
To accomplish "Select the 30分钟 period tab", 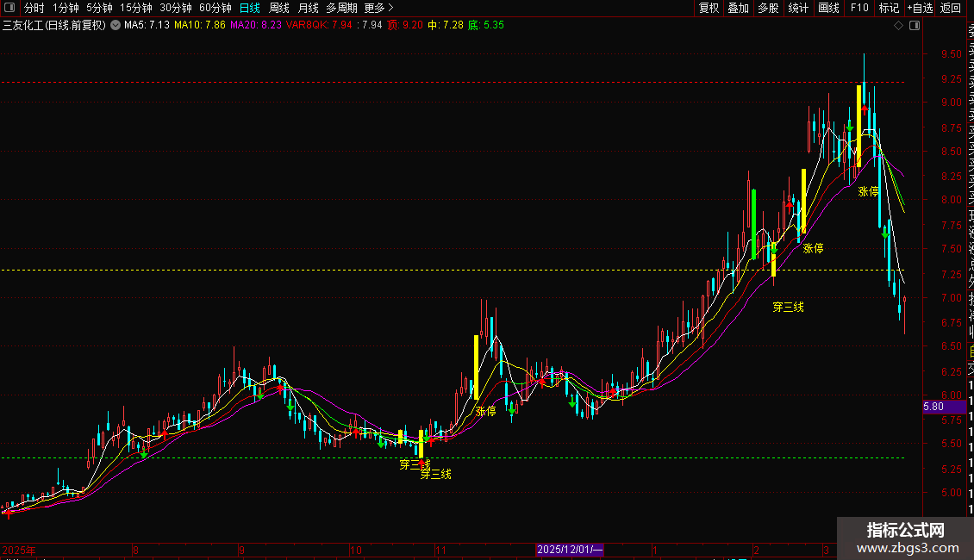I will point(176,8).
